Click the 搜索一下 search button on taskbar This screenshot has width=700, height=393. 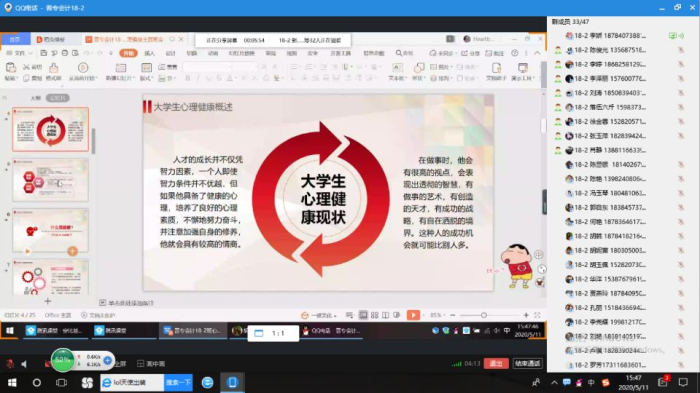[x=178, y=383]
